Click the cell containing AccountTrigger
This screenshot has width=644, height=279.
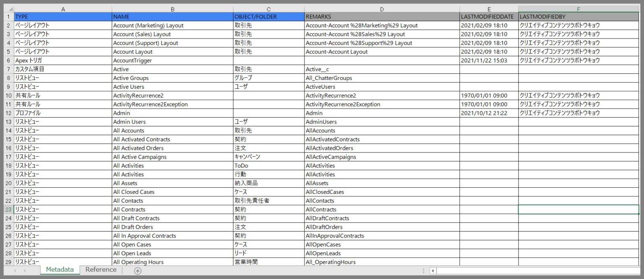pyautogui.click(x=172, y=60)
